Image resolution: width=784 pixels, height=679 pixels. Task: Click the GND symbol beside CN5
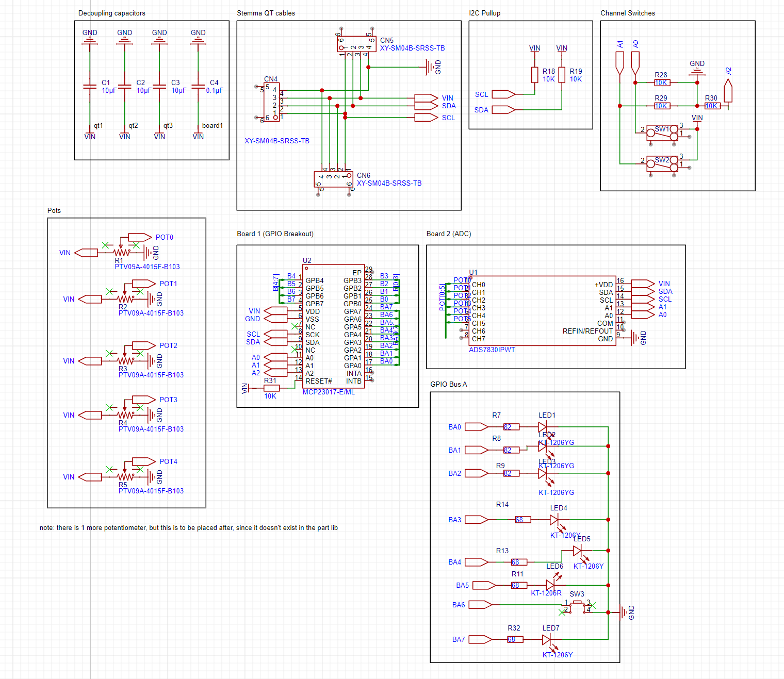430,67
